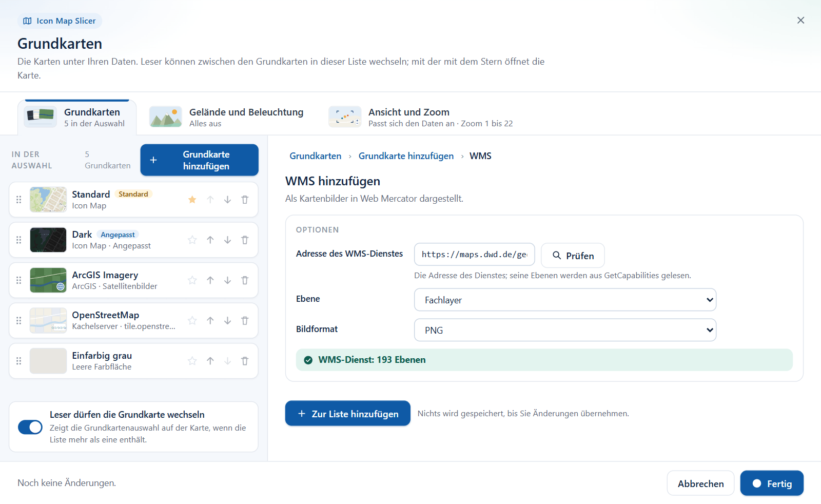Open the Ebene dropdown
The height and width of the screenshot is (504, 821).
565,300
